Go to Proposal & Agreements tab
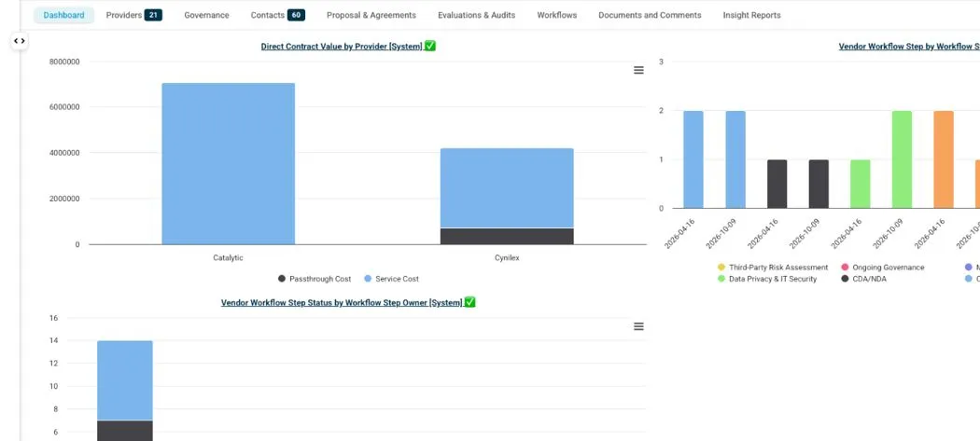This screenshot has height=441, width=980. coord(371,15)
